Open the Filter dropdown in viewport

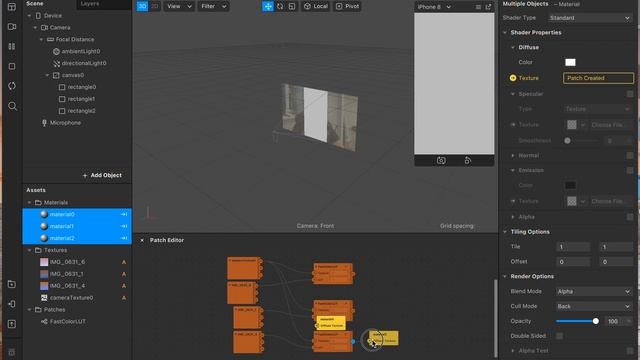tap(213, 6)
